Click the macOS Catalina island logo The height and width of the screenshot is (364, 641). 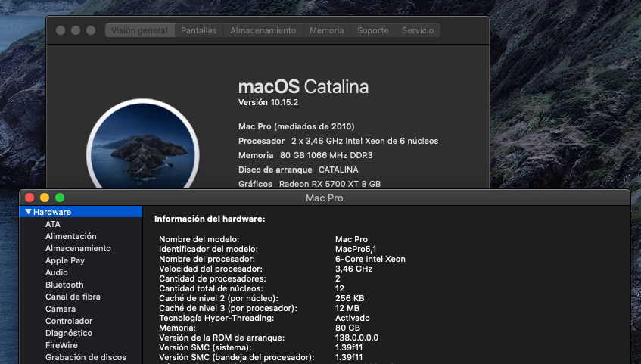pos(143,144)
